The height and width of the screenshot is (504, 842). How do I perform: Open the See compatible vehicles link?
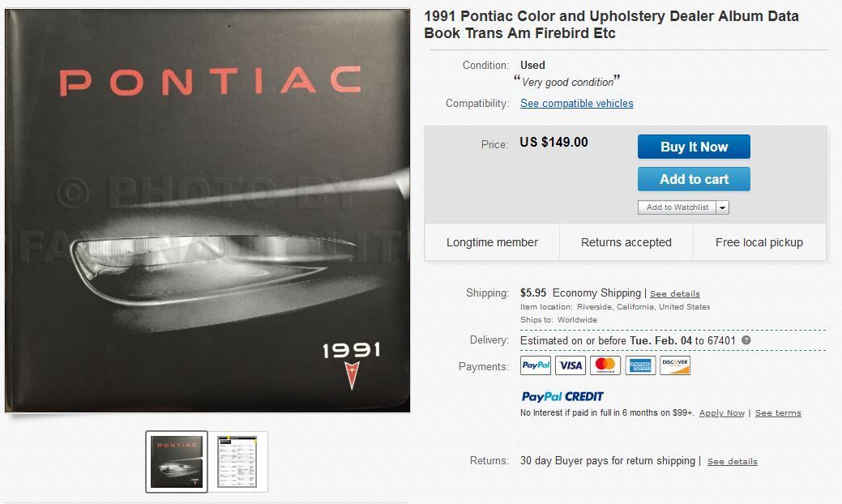[x=576, y=103]
